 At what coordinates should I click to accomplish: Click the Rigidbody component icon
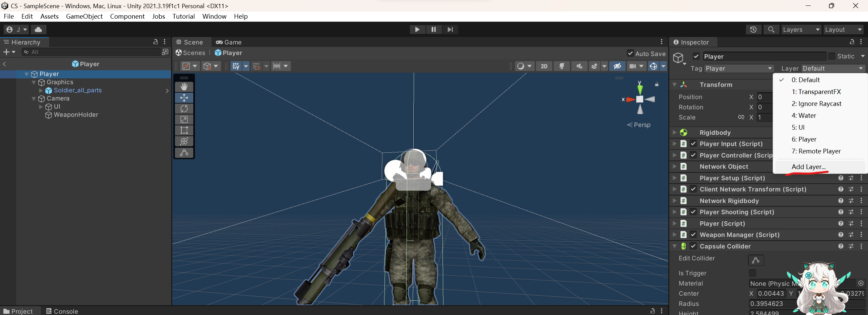[684, 132]
